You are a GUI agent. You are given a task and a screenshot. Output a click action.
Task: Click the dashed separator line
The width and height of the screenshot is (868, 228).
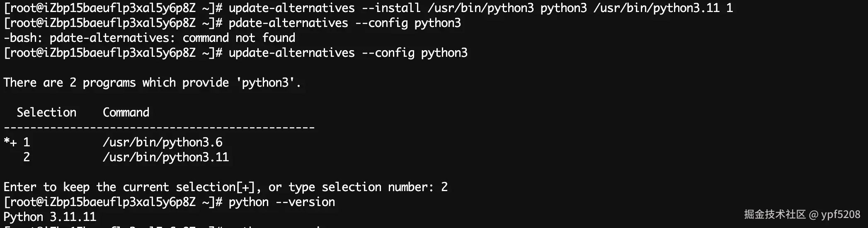[159, 127]
